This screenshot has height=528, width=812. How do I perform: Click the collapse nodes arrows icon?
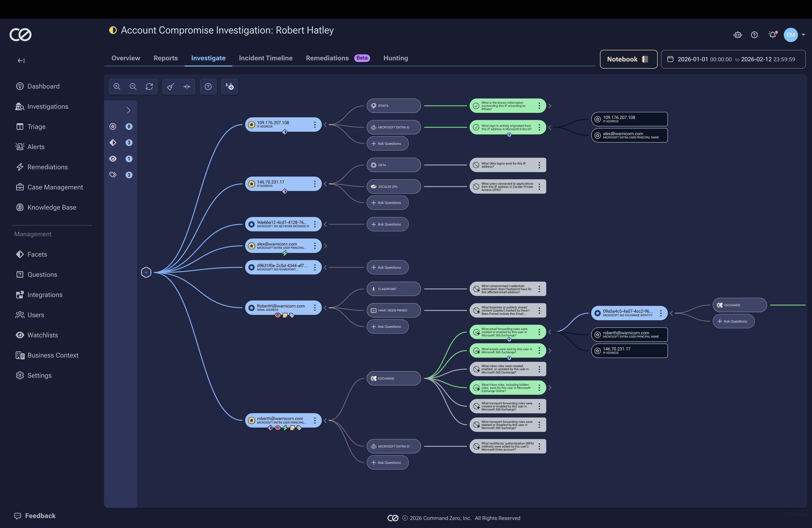[x=187, y=87]
